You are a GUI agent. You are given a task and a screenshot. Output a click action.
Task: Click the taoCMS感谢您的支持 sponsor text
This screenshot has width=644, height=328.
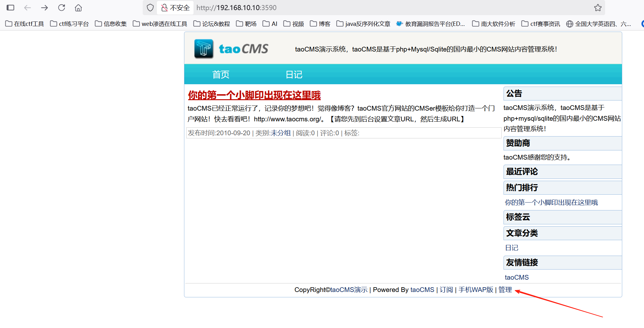coord(537,157)
